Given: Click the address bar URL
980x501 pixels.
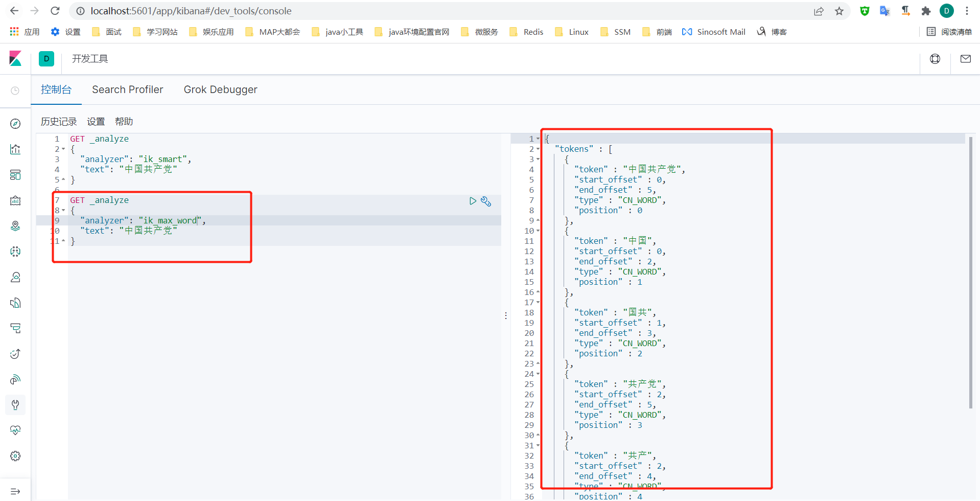Looking at the screenshot, I should tap(191, 11).
